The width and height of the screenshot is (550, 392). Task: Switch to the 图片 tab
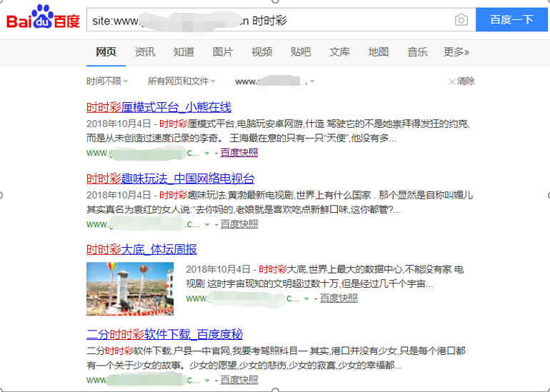pos(223,52)
